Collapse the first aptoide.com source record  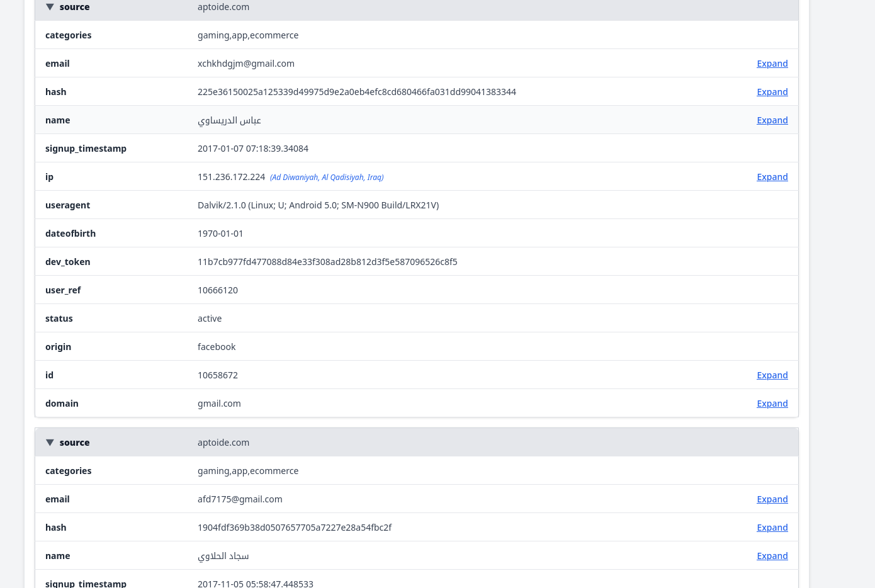(50, 7)
